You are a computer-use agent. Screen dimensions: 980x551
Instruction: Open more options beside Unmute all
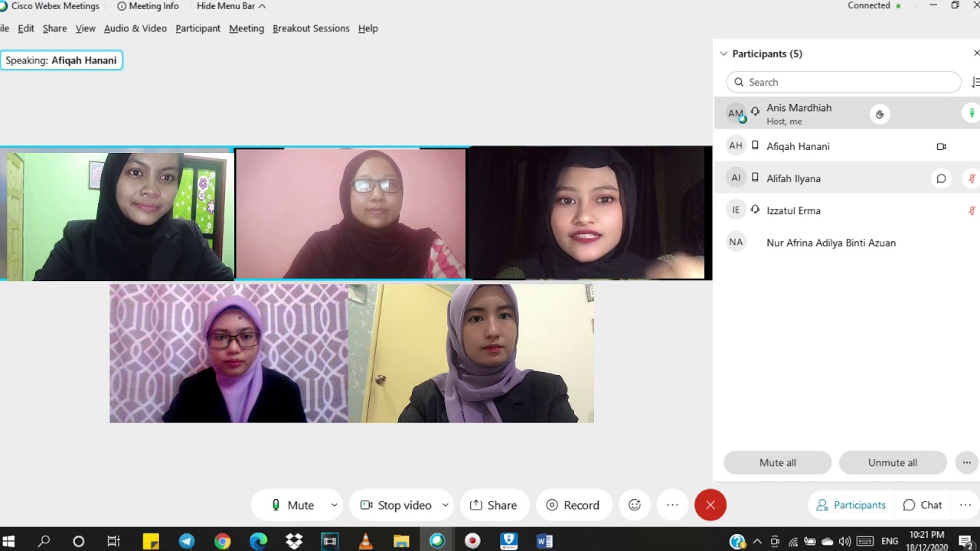pyautogui.click(x=966, y=462)
